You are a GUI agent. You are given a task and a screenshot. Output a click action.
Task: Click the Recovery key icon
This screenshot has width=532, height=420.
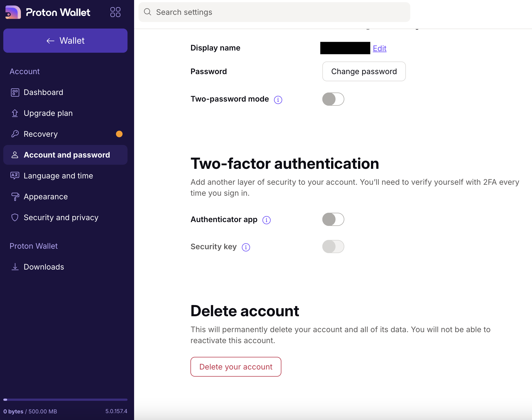click(x=15, y=134)
